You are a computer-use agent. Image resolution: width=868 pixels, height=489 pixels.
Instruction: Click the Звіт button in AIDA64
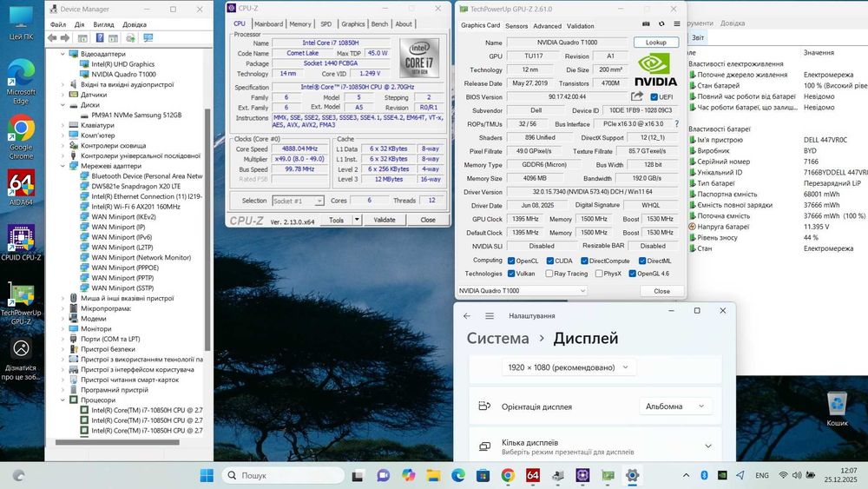pos(698,37)
